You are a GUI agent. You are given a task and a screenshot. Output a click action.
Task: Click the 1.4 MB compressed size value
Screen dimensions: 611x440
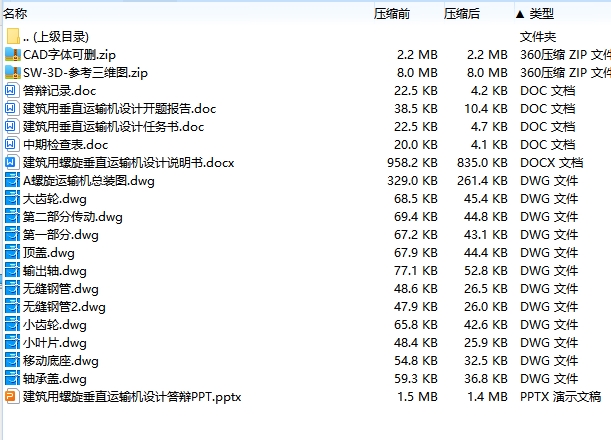(487, 396)
